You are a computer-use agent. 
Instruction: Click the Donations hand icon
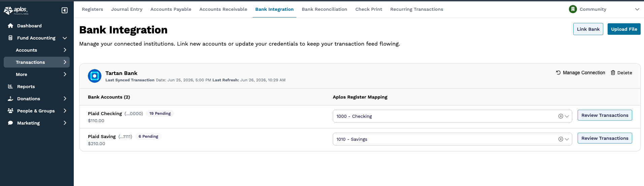pos(10,99)
